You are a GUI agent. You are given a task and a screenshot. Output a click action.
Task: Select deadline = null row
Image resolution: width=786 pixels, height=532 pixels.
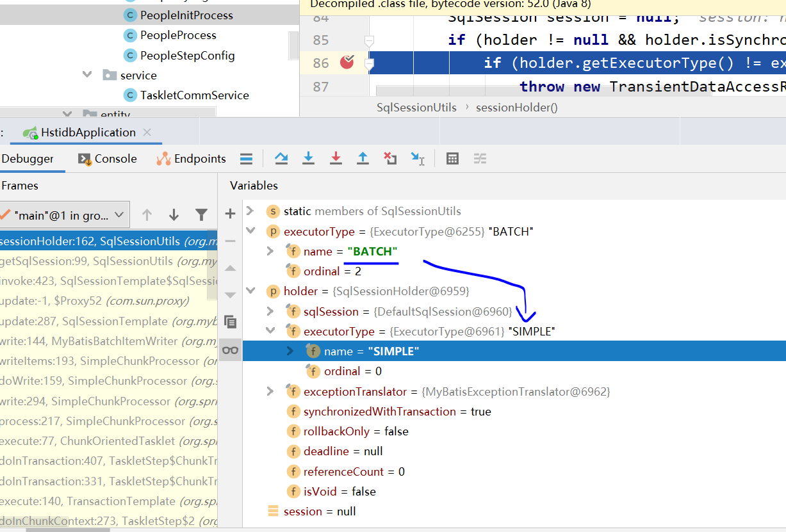[x=514, y=451]
